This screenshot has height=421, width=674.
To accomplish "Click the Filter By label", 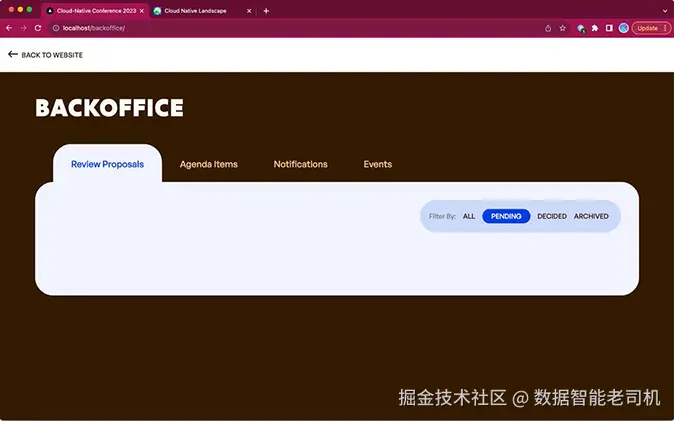I will [x=442, y=216].
